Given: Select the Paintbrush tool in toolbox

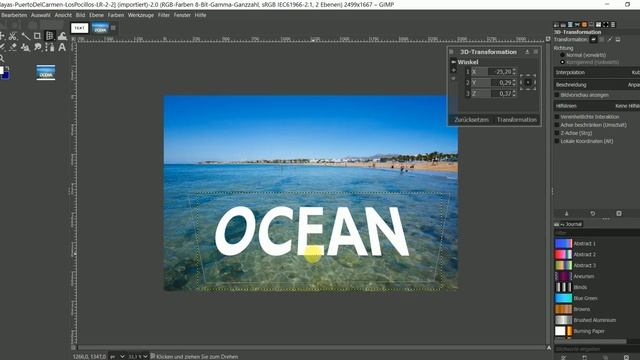Looking at the screenshot, I should point(2,47).
